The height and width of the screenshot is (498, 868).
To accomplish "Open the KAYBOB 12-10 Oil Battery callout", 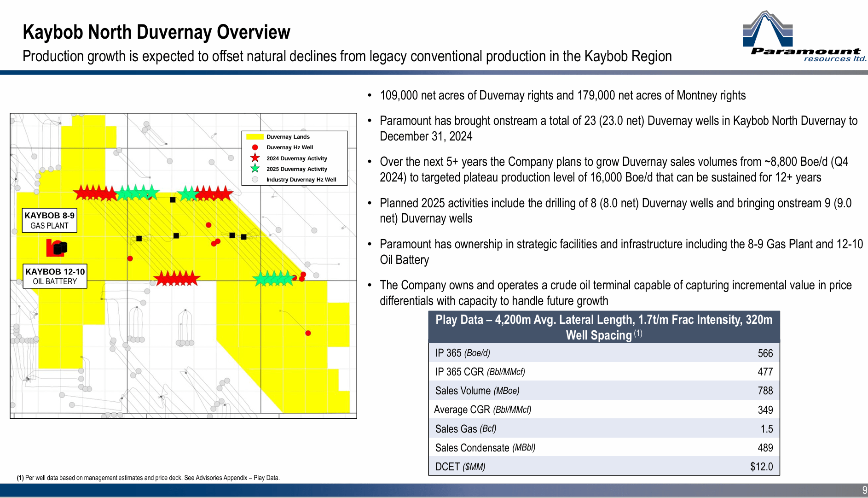I will (x=54, y=276).
